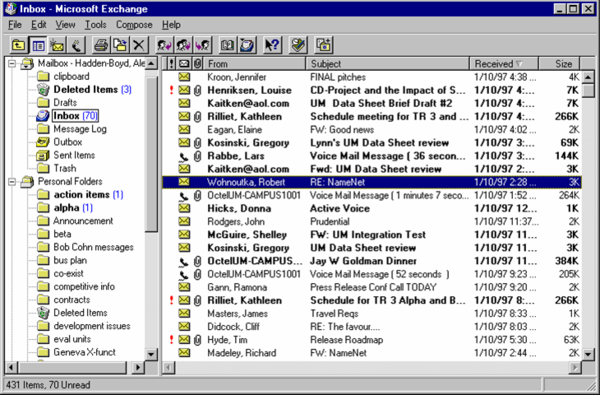
Task: Click the message list vertical scrollbar thumb
Action: tap(589, 90)
